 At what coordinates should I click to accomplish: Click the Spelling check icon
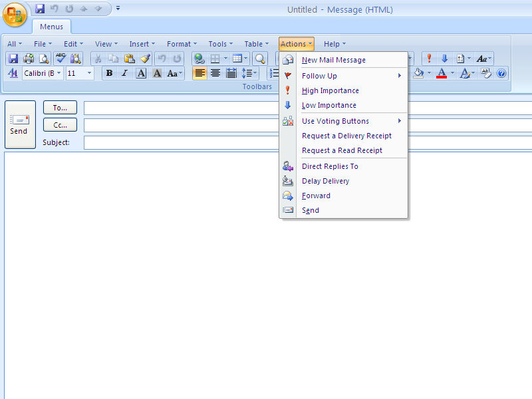click(x=61, y=59)
